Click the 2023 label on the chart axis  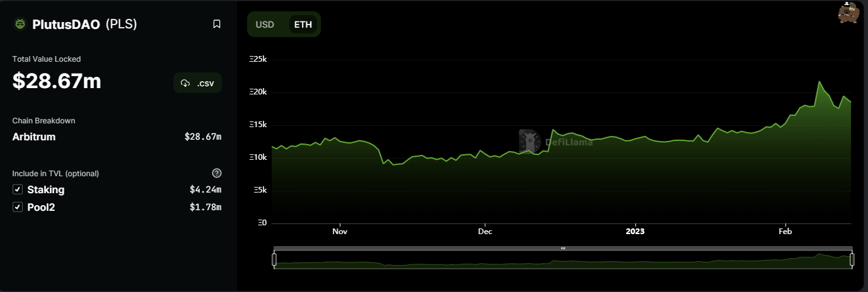pyautogui.click(x=635, y=232)
